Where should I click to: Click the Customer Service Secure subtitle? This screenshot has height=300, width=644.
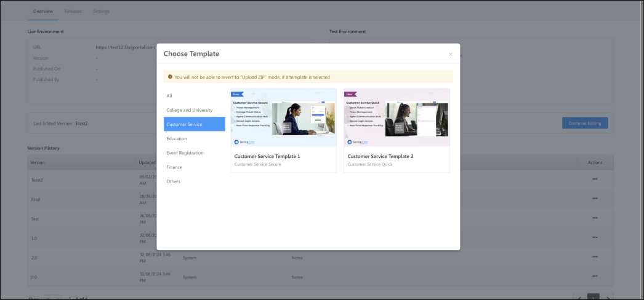(257, 164)
